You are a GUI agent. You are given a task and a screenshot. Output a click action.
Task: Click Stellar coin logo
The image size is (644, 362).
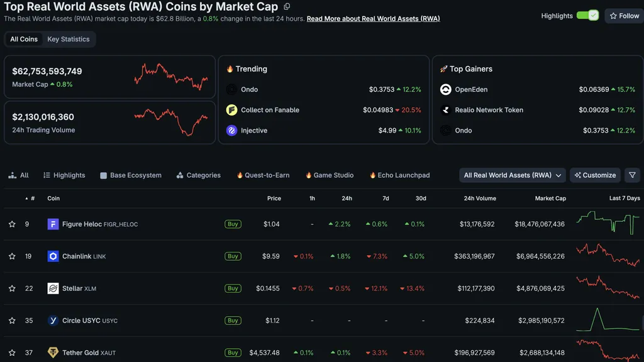pos(53,288)
